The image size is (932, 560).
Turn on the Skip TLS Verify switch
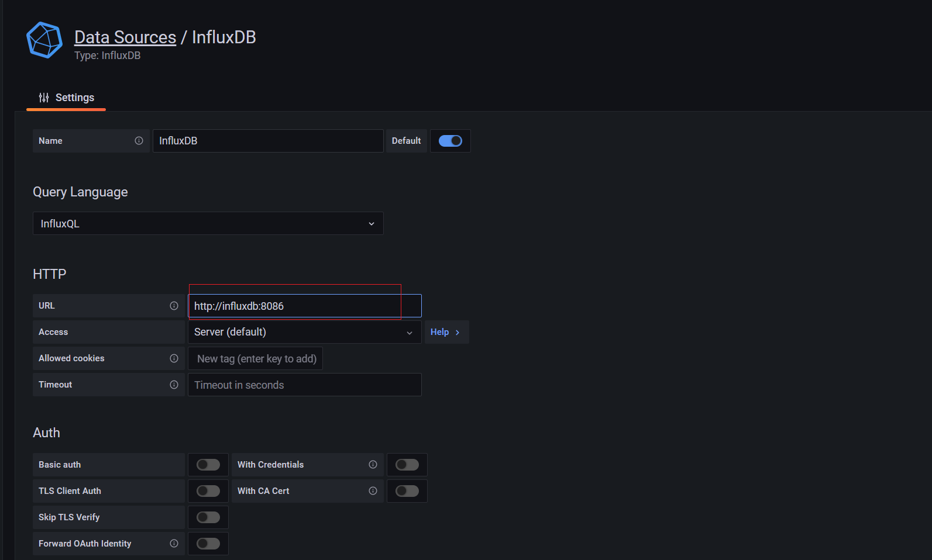pos(208,517)
